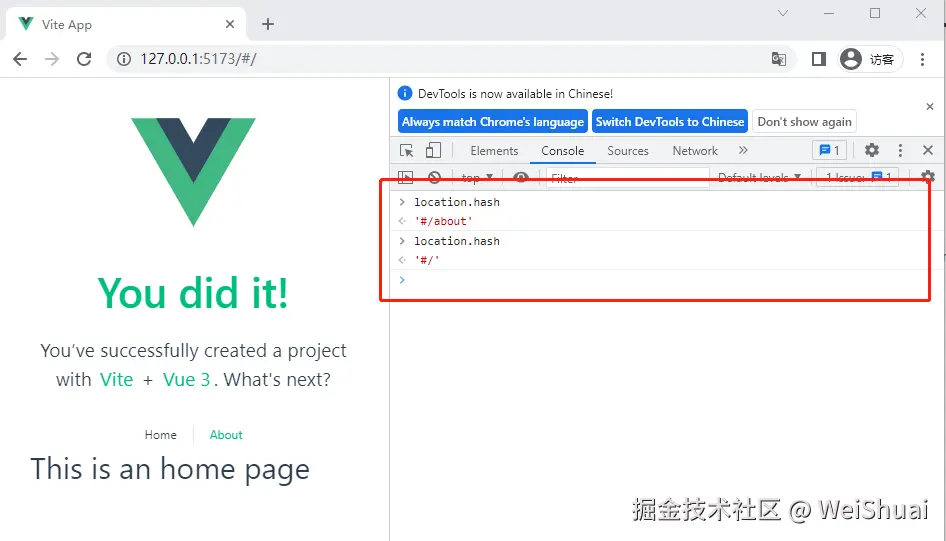Image resolution: width=946 pixels, height=541 pixels.
Task: Open the tab search chevron
Action: tap(783, 13)
